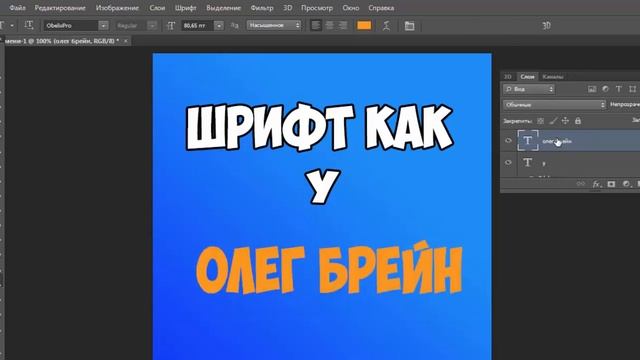The height and width of the screenshot is (360, 640).
Task: Open the Справка menu
Action: [x=381, y=8]
